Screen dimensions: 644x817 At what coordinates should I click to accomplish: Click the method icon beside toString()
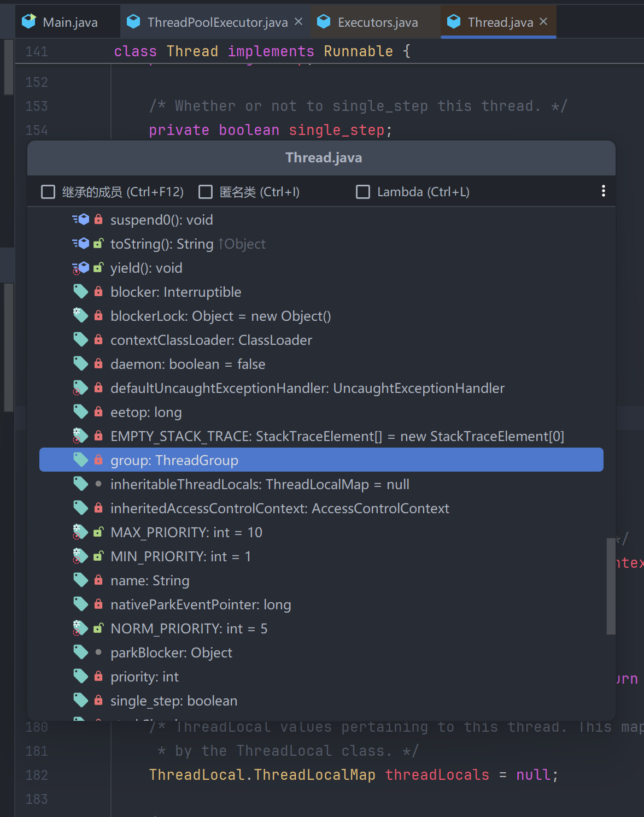pos(81,244)
